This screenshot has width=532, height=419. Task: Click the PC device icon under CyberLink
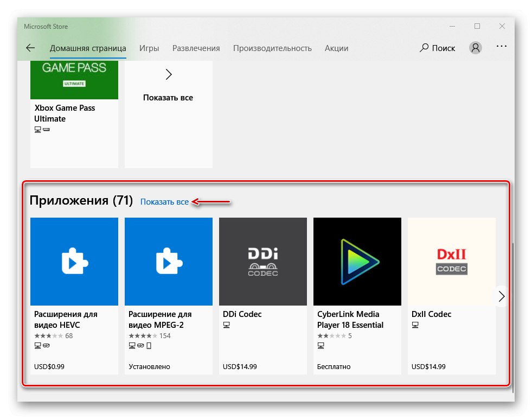(321, 346)
